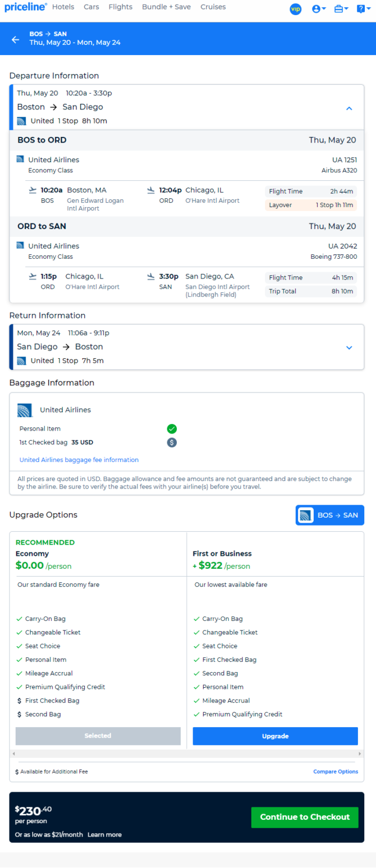Click the First or Business Second Bag checkmark
Image resolution: width=376 pixels, height=868 pixels.
tap(196, 673)
